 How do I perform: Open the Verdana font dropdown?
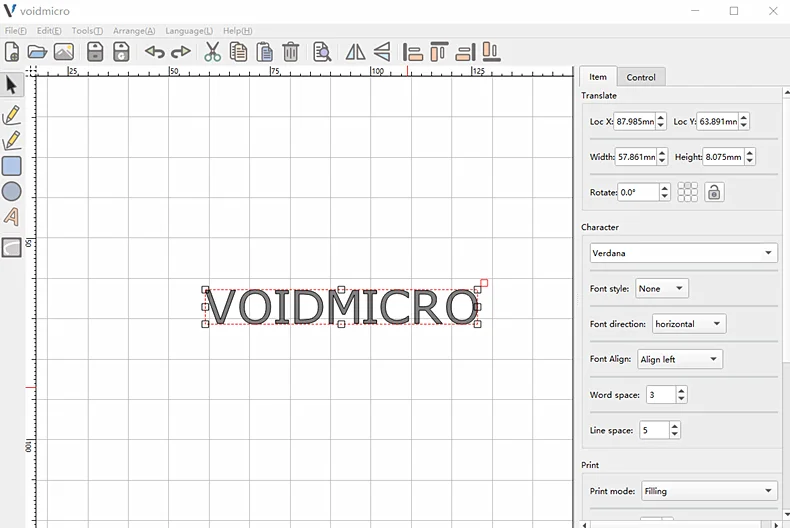pos(683,253)
